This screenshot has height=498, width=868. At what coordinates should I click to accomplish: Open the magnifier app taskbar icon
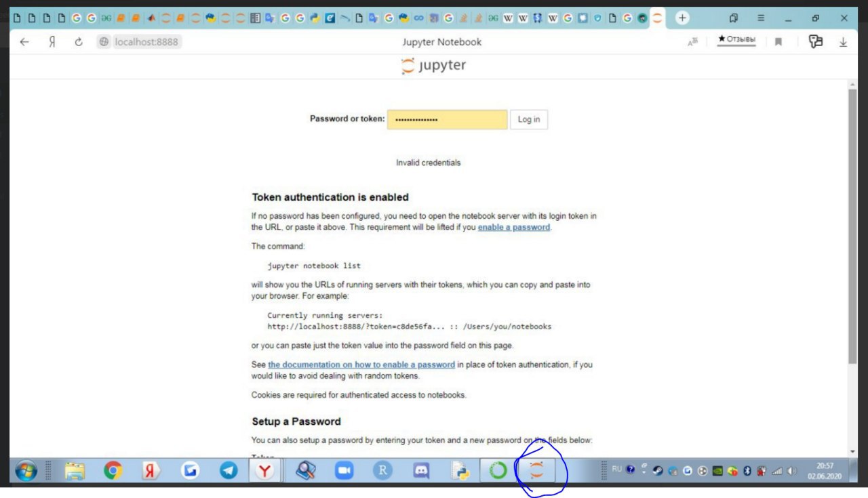[x=306, y=471]
